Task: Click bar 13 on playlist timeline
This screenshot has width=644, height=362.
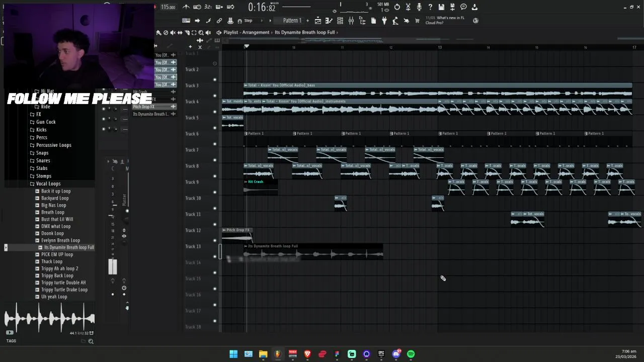Action: [440, 47]
